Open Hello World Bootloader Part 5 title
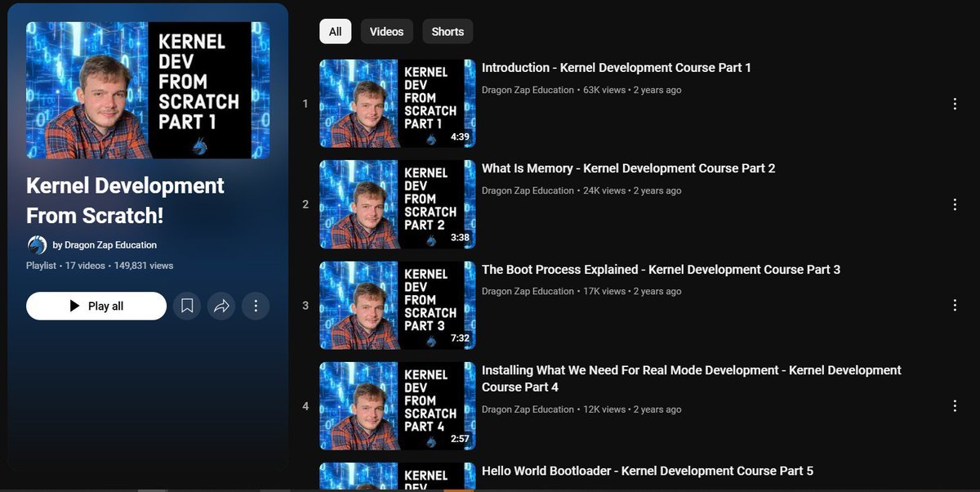980x492 pixels. 647,471
